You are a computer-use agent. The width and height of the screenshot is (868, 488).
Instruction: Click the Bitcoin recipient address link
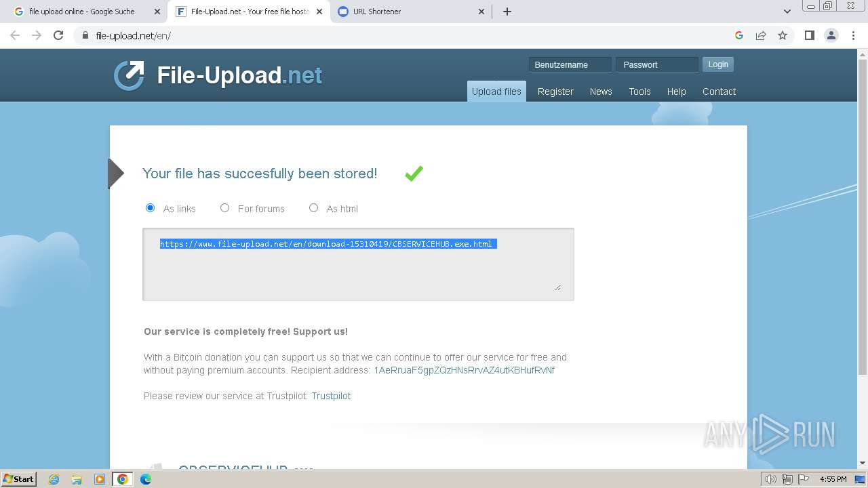click(x=465, y=370)
